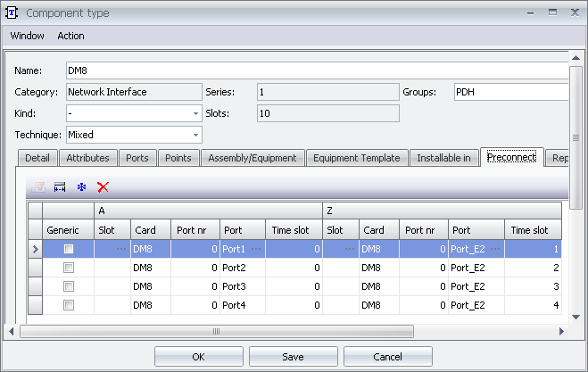Click the horizontal scrollbar thumb
The width and height of the screenshot is (588, 372).
point(217,332)
